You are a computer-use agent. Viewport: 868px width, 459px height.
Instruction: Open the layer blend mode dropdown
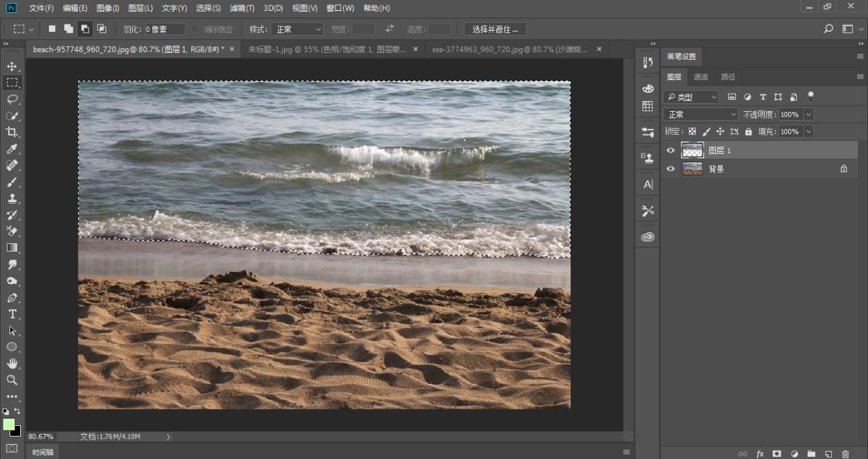point(701,115)
